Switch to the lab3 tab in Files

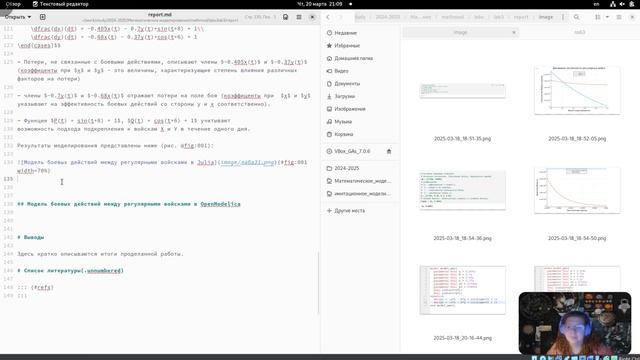tap(579, 32)
